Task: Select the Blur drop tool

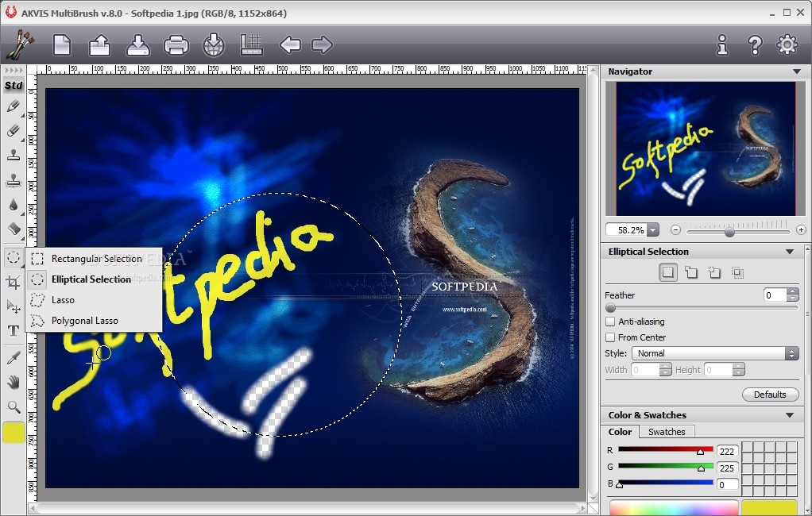Action: point(14,205)
